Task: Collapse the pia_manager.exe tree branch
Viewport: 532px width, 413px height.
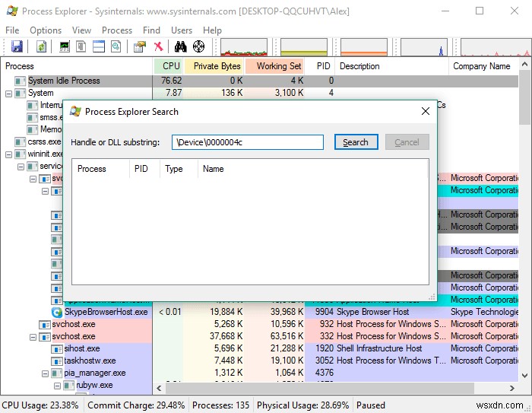Action: [46, 373]
